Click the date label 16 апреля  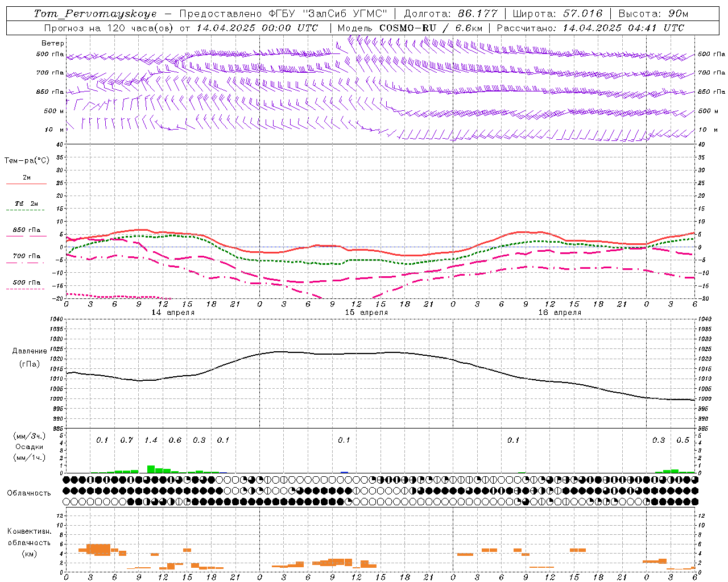[560, 313]
